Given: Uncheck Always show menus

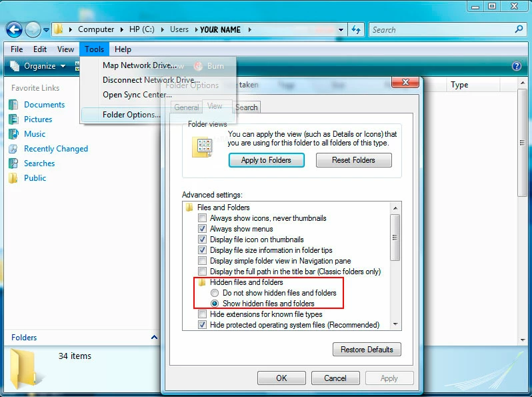Looking at the screenshot, I should (x=202, y=229).
